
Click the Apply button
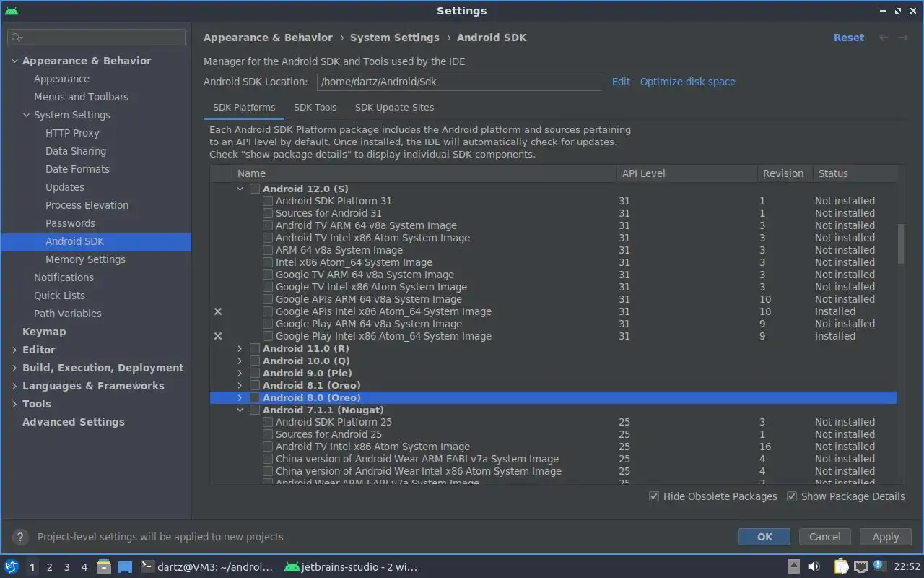[x=886, y=537]
